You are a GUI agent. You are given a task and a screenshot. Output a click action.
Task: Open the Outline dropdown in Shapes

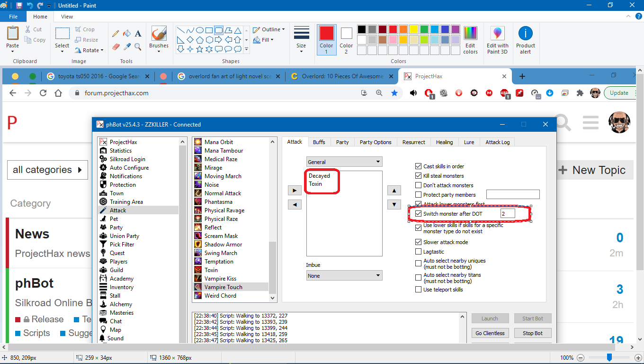point(269,29)
